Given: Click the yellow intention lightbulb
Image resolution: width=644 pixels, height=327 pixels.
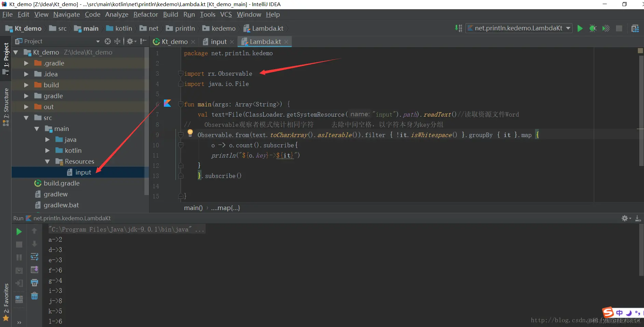Looking at the screenshot, I should click(190, 133).
